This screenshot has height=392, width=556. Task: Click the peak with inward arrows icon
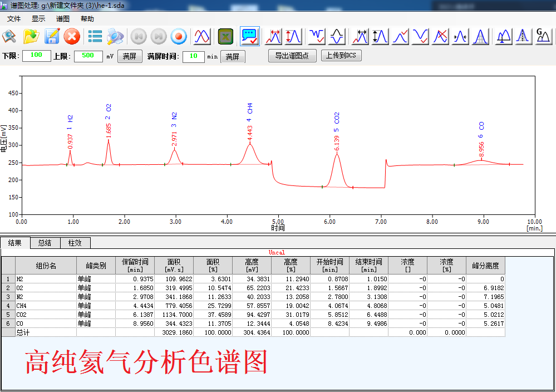point(460,36)
